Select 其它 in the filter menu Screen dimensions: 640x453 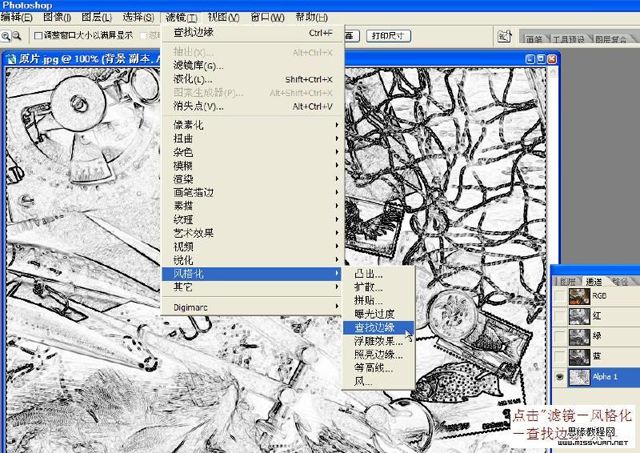[253, 287]
